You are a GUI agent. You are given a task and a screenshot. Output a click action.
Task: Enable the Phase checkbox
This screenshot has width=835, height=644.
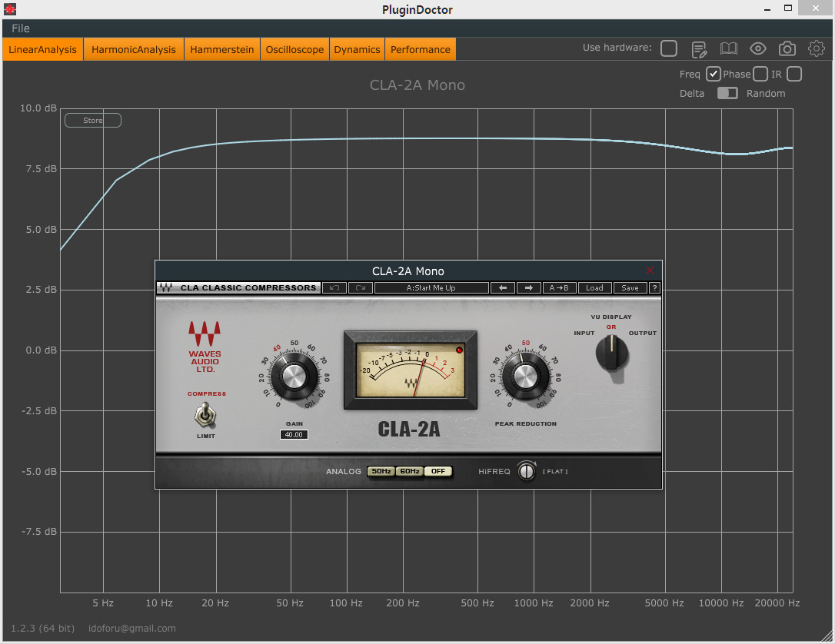(760, 74)
